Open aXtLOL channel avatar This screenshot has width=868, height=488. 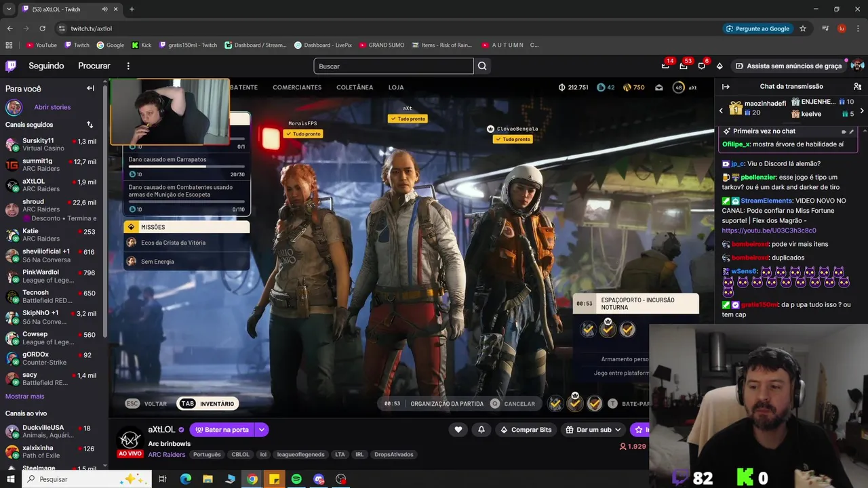click(130, 439)
